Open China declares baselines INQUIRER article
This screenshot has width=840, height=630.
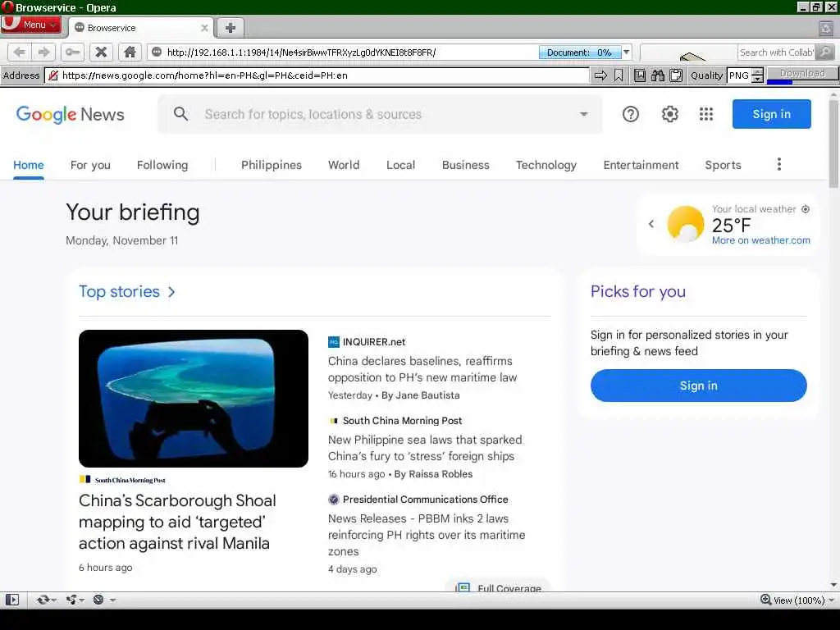(422, 369)
